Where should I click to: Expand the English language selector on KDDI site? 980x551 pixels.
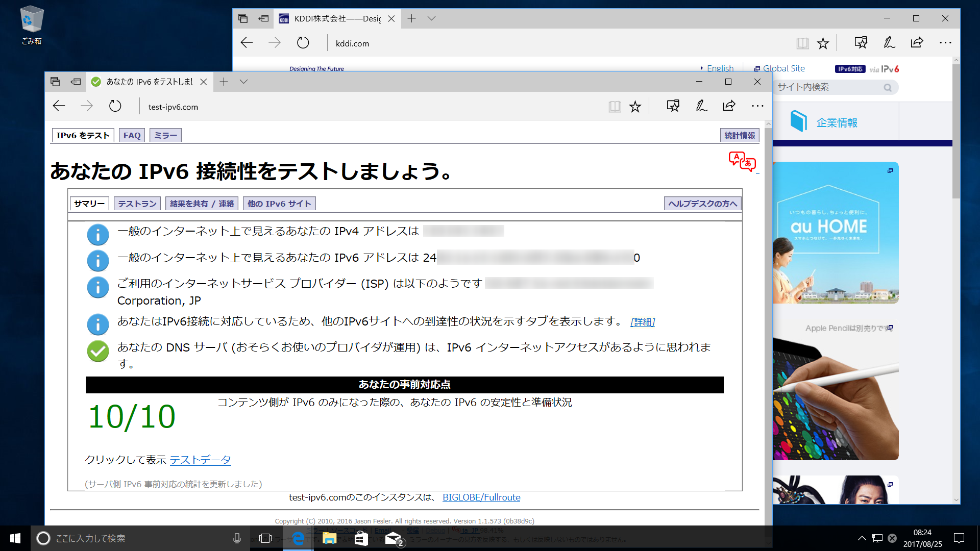click(x=718, y=68)
